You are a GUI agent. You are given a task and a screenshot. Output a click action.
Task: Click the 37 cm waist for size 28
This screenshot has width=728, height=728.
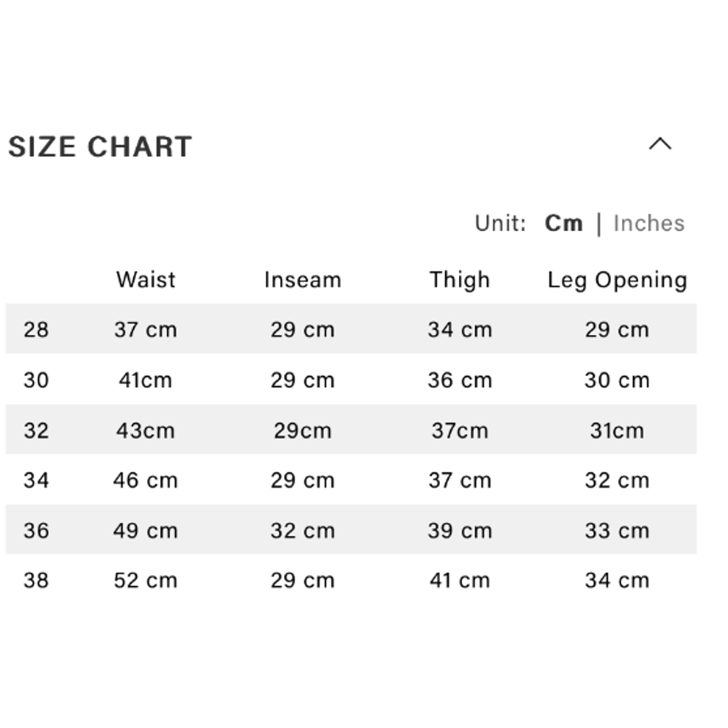tap(146, 330)
